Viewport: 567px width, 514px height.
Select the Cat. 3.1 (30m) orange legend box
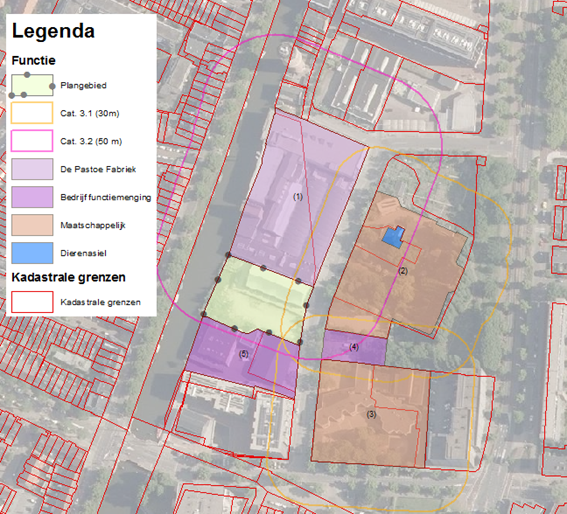pyautogui.click(x=32, y=113)
